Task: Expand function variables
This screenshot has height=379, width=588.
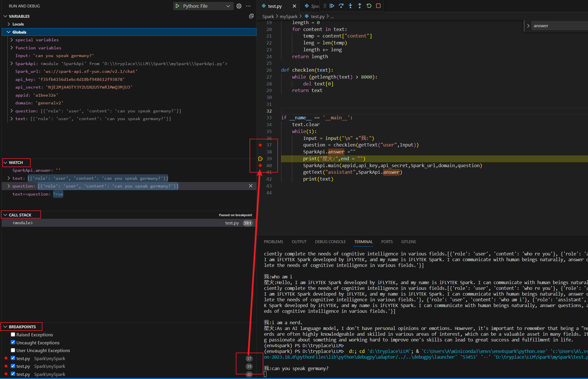Action: click(12, 48)
